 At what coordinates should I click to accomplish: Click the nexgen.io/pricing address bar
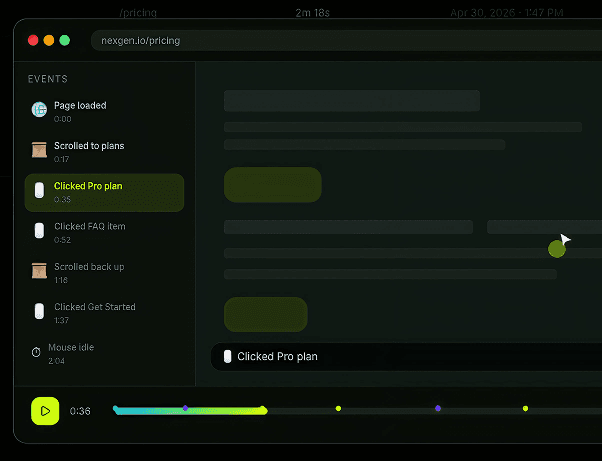pyautogui.click(x=346, y=41)
